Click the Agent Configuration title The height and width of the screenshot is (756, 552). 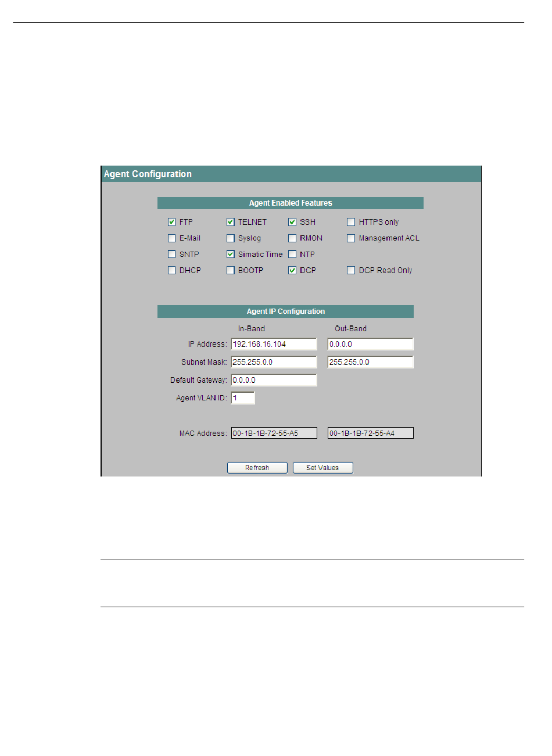[x=148, y=174]
